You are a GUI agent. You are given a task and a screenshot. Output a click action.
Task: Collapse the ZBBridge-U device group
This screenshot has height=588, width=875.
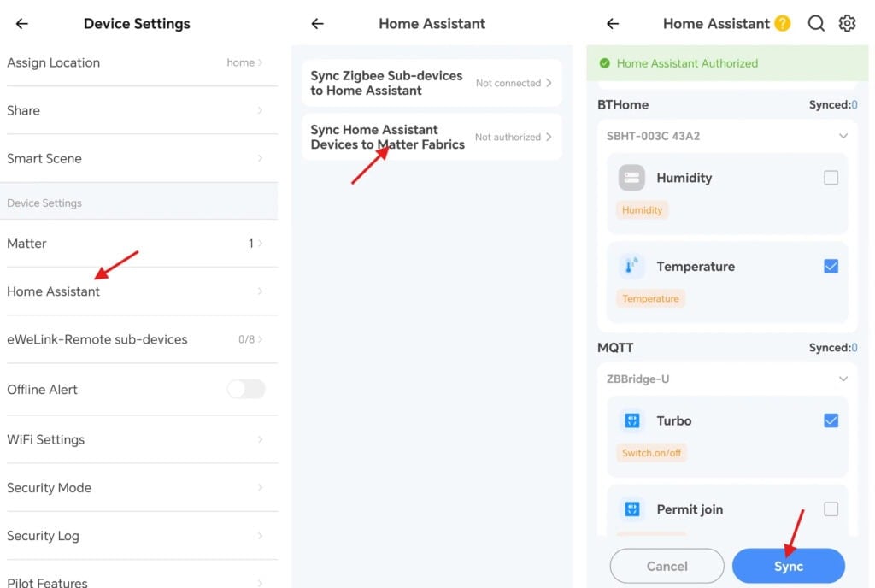[843, 378]
